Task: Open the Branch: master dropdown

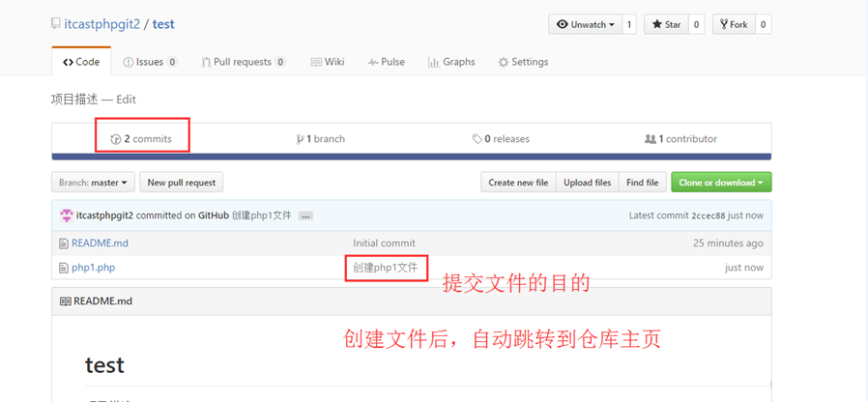Action: [x=93, y=183]
